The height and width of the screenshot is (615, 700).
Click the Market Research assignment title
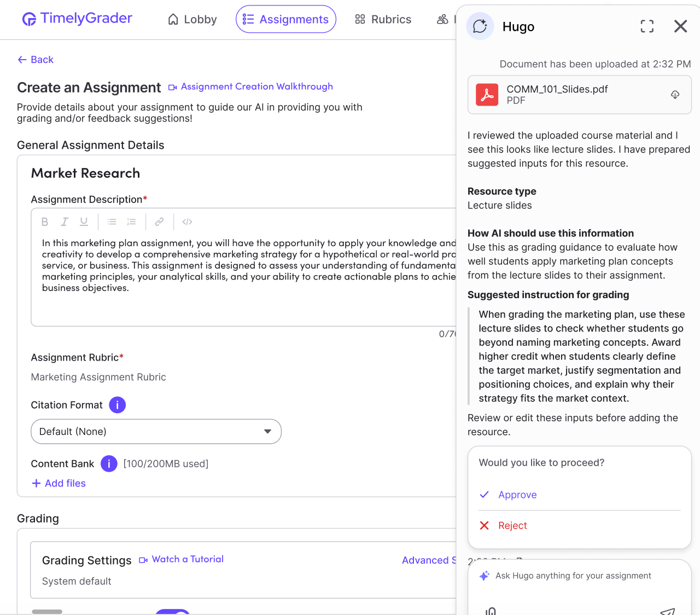85,173
